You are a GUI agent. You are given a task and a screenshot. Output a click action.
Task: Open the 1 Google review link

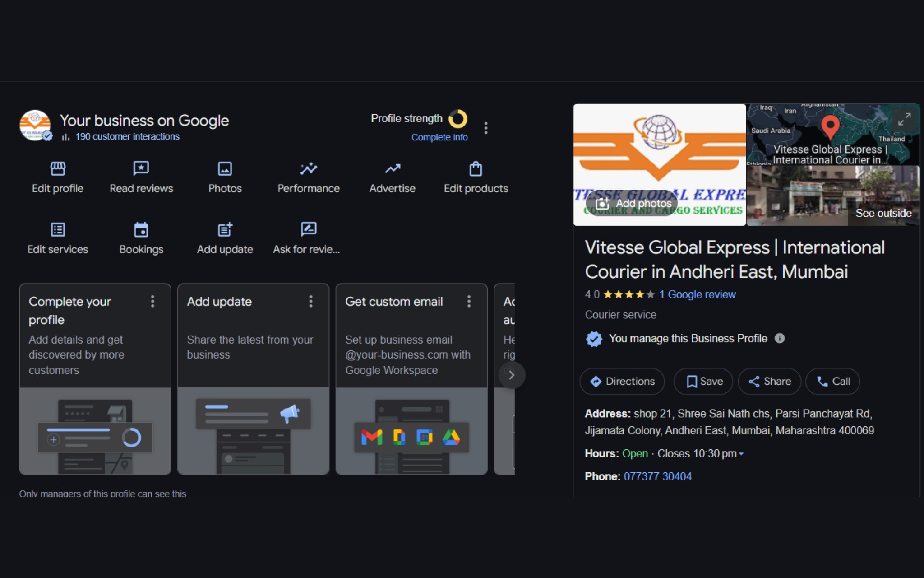click(697, 294)
